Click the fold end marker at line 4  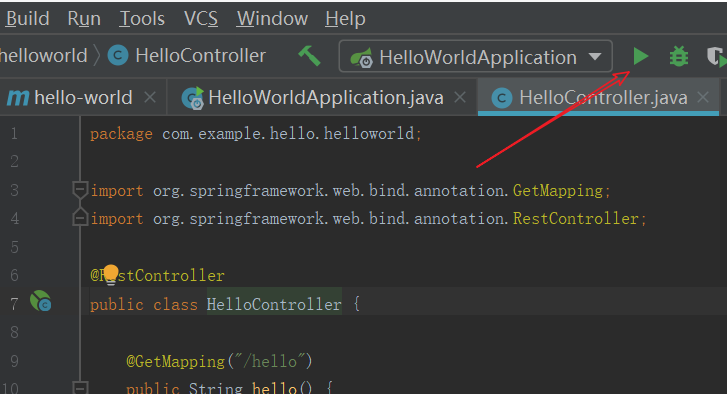80,217
